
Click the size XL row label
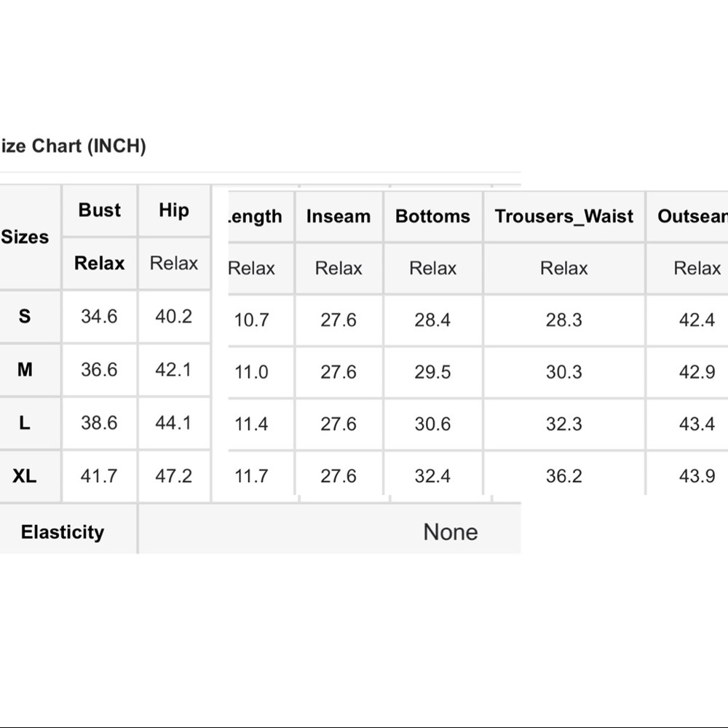(x=25, y=476)
